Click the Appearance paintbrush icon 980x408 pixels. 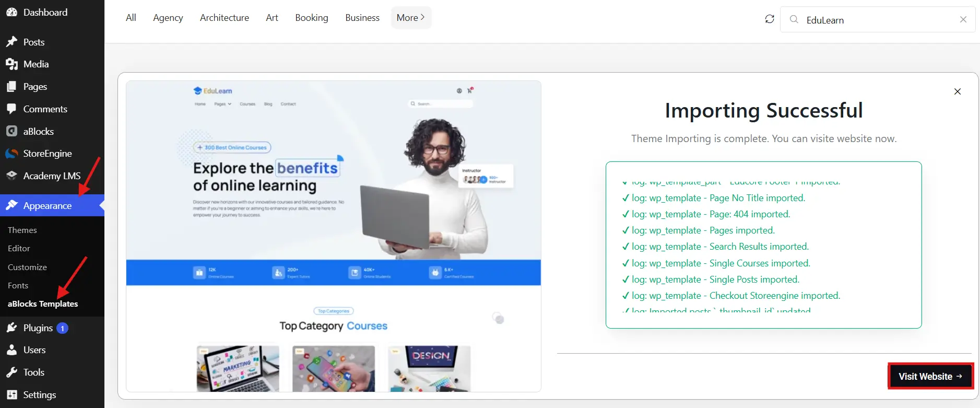pos(11,205)
